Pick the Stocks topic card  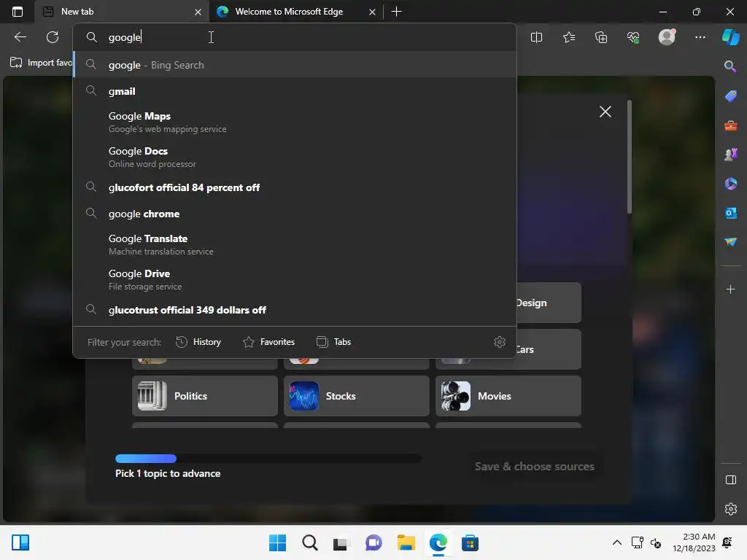click(356, 396)
